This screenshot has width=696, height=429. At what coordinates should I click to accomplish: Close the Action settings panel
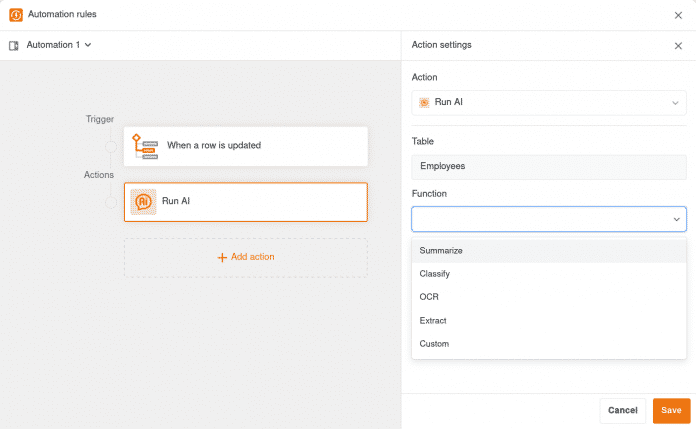[x=678, y=45]
